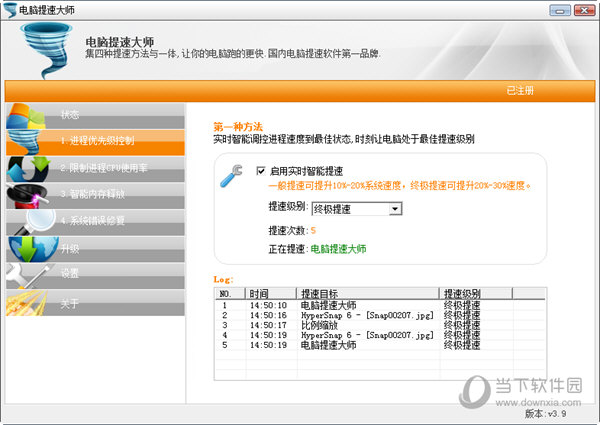The width and height of the screenshot is (600, 425).
Task: Click the 提速目标 column header
Action: [368, 294]
